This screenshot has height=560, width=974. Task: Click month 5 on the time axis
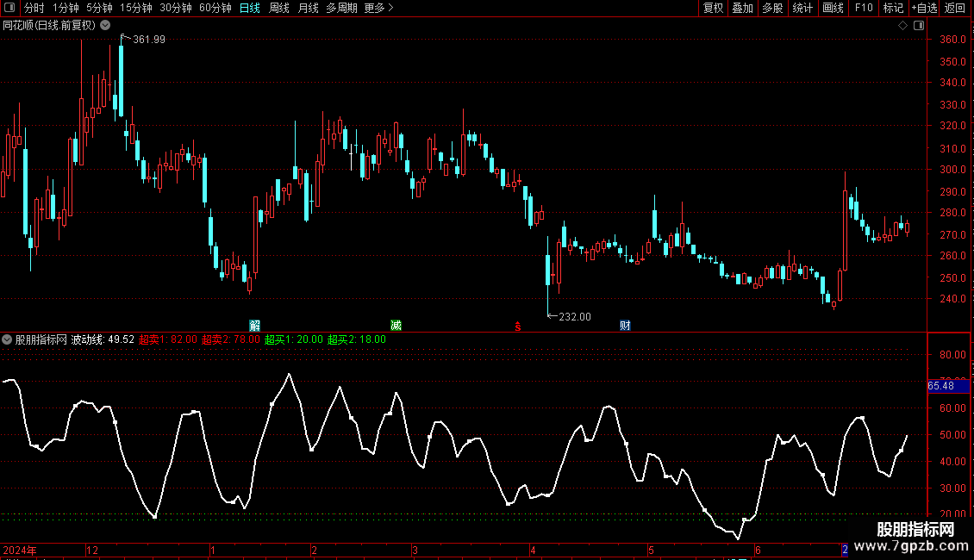[x=651, y=550]
